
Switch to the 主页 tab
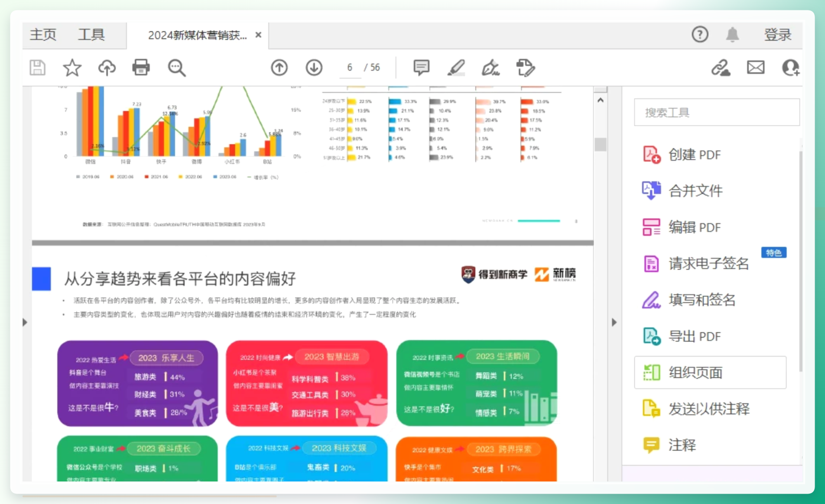(x=43, y=35)
